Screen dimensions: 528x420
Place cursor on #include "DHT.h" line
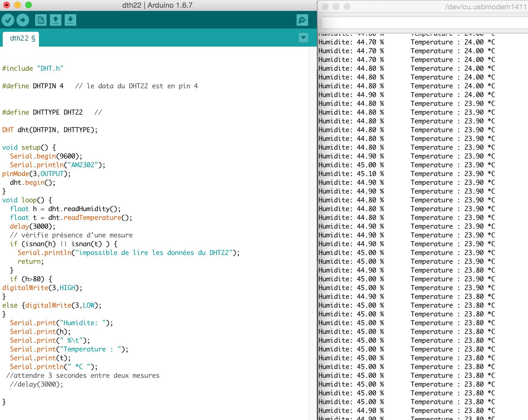pyautogui.click(x=33, y=69)
